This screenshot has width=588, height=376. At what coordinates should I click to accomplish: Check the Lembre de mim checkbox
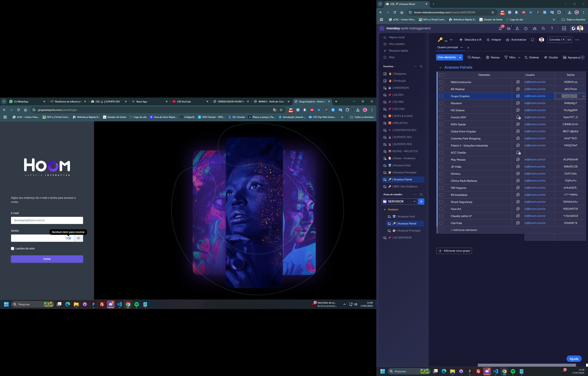pos(13,249)
